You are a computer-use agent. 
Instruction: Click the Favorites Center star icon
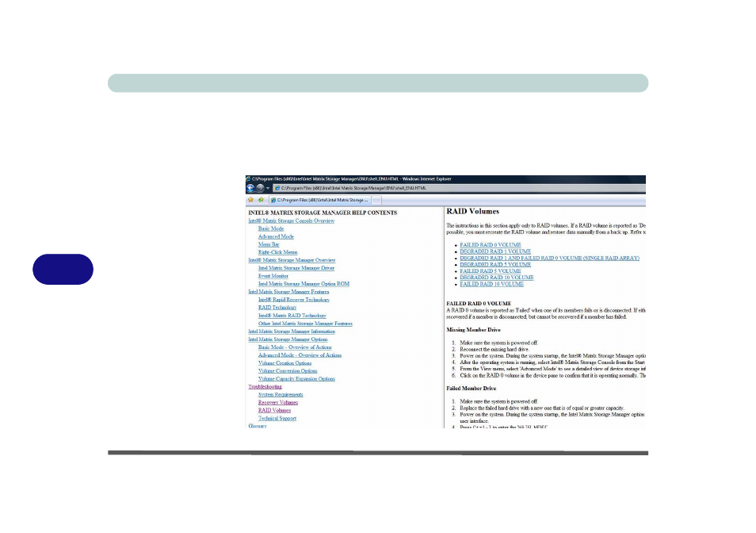coord(250,200)
